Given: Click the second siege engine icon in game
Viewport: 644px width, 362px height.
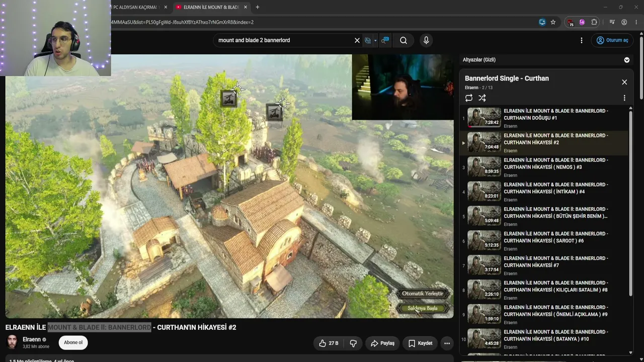Looking at the screenshot, I should pyautogui.click(x=274, y=112).
